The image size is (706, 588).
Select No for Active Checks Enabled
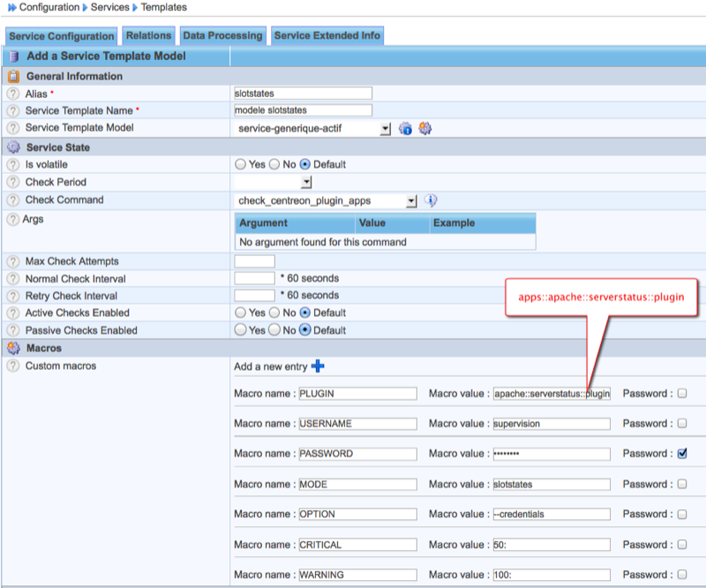[x=274, y=313]
